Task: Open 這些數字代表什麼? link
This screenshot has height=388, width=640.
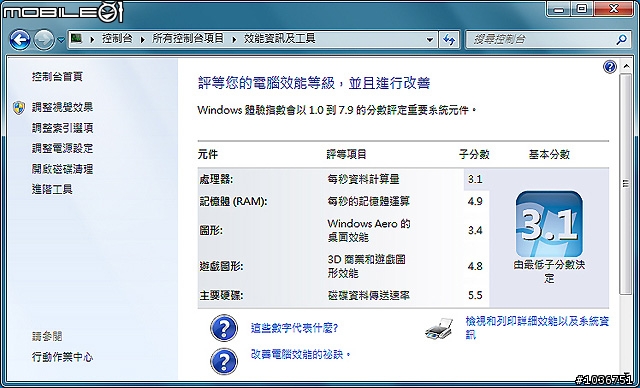Action: pos(294,328)
